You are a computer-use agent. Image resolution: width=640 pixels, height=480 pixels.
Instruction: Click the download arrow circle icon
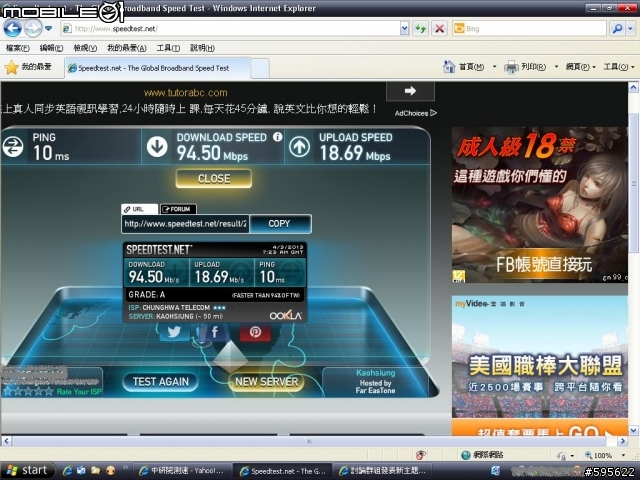coord(157,147)
